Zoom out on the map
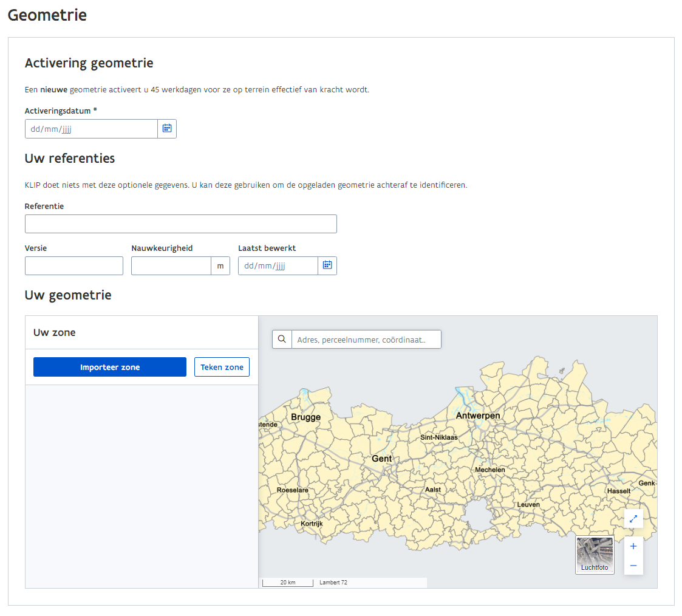This screenshot has height=616, width=682. click(x=633, y=566)
